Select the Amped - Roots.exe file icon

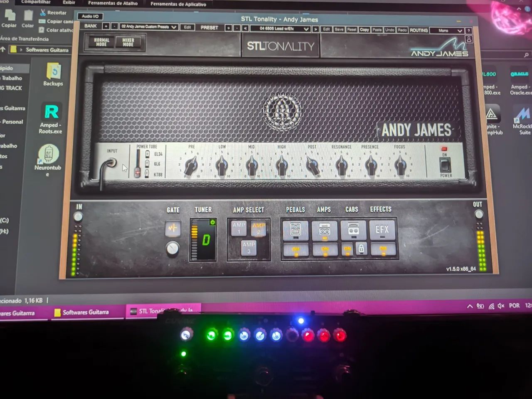tap(51, 118)
